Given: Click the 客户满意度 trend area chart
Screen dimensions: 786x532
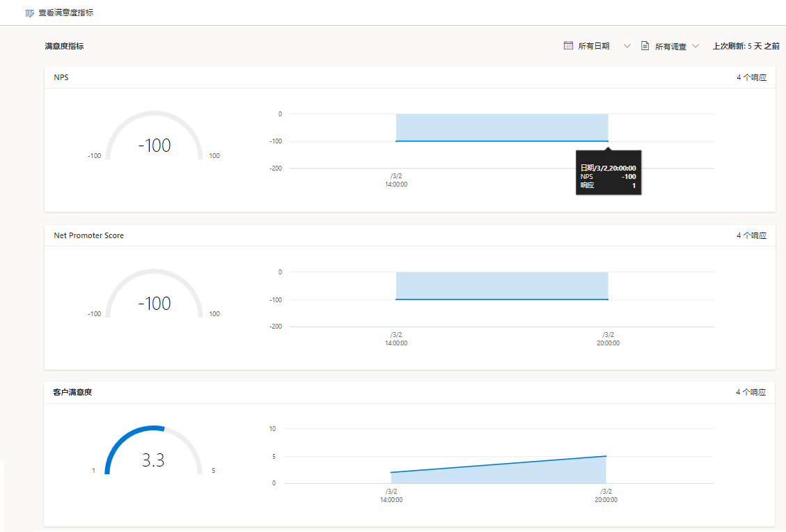Looking at the screenshot, I should pos(498,470).
